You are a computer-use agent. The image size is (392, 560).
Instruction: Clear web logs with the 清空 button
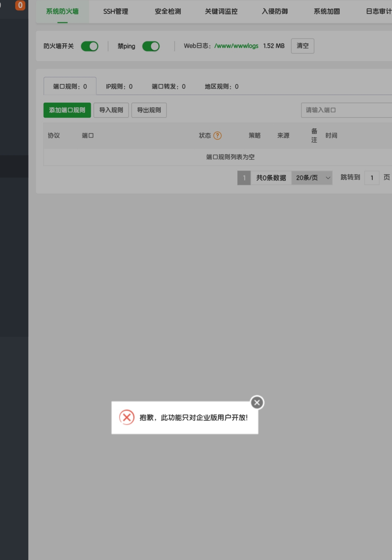pyautogui.click(x=302, y=46)
